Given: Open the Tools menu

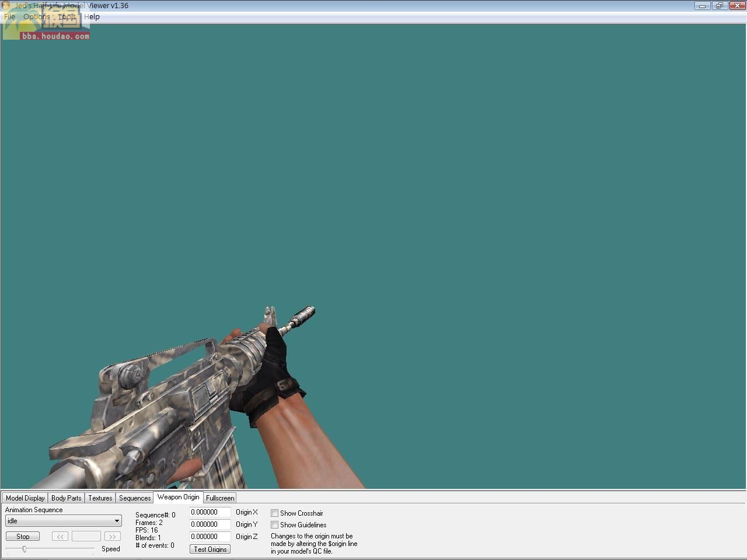Looking at the screenshot, I should click(67, 16).
